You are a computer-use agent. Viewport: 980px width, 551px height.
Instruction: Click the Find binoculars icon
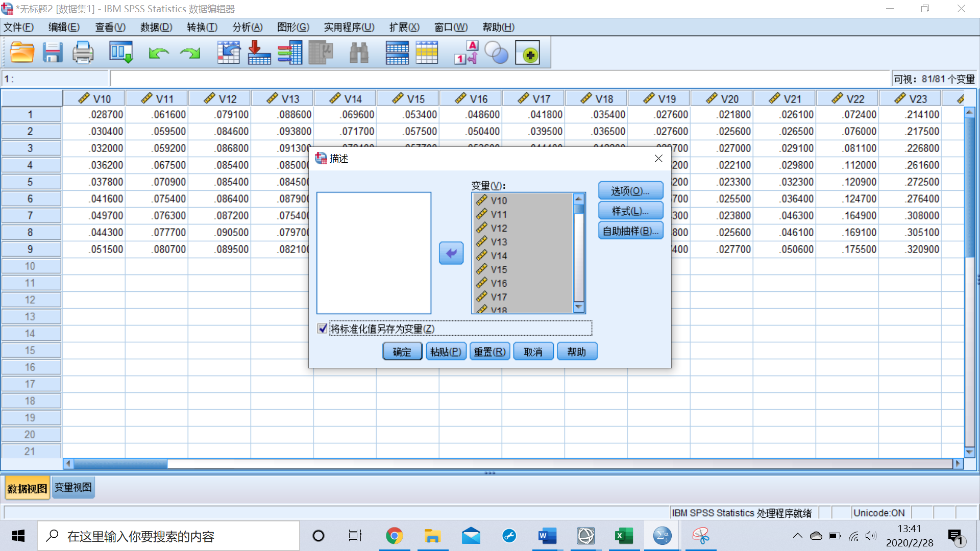point(359,53)
